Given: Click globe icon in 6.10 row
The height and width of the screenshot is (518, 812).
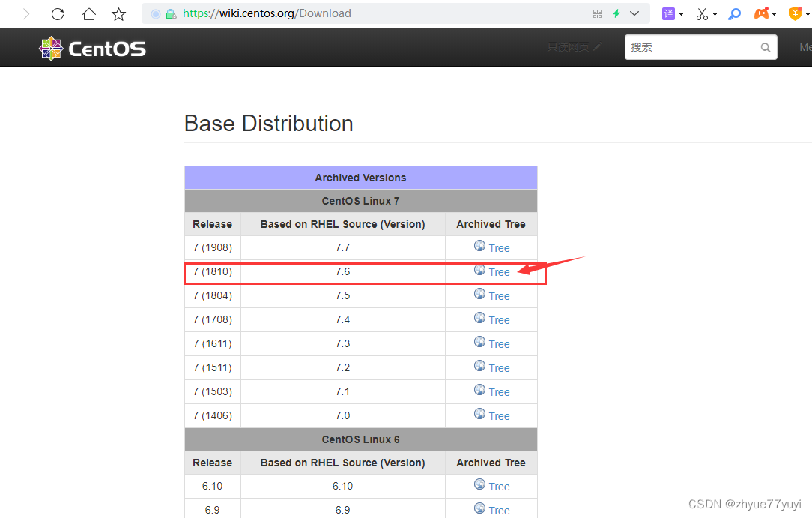Looking at the screenshot, I should coord(479,484).
